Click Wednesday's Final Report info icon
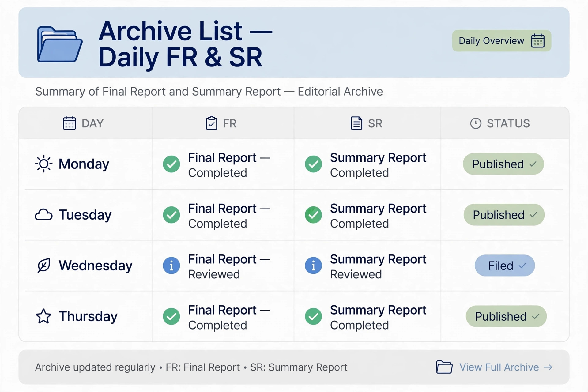The width and height of the screenshot is (588, 392). tap(171, 266)
